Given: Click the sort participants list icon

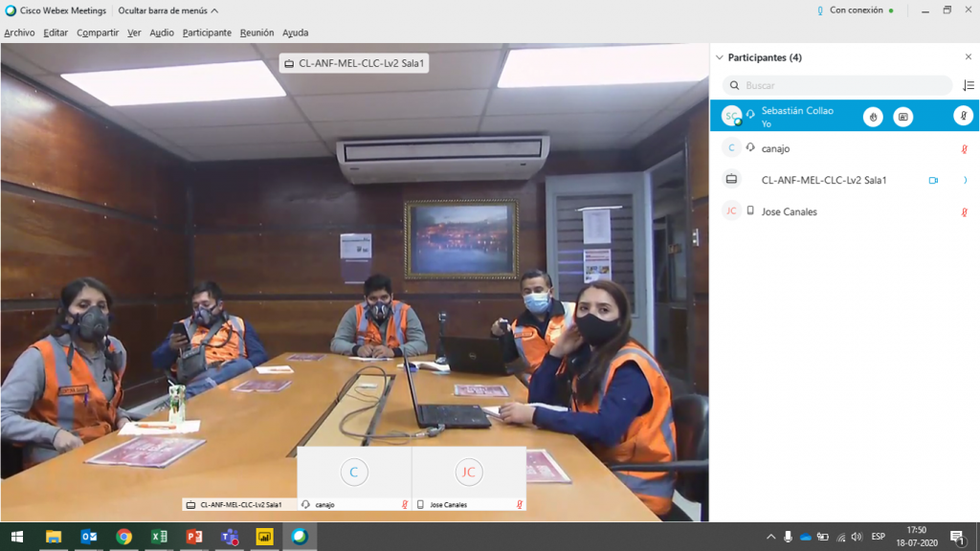Looking at the screenshot, I should [968, 85].
